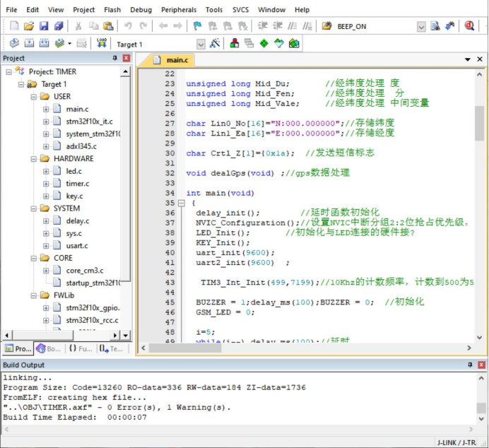Screen dimensions: 489x448
Task: Switch to the main.c editor tab
Action: click(x=172, y=60)
